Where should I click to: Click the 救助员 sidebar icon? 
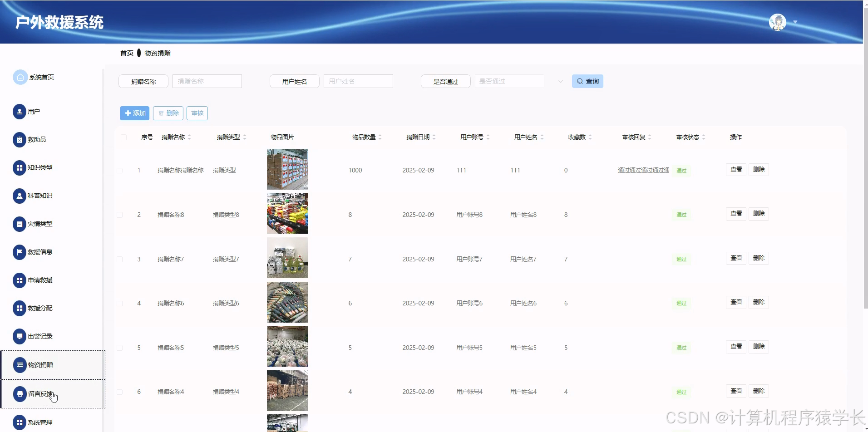pos(20,140)
